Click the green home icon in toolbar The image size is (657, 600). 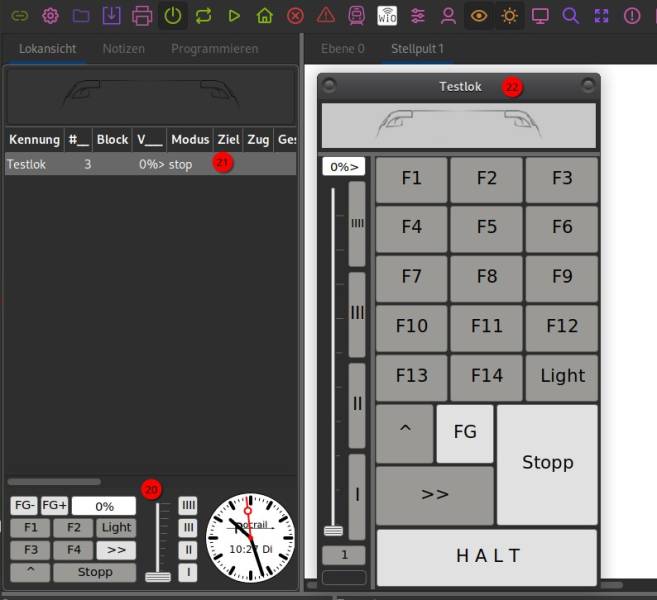click(264, 16)
